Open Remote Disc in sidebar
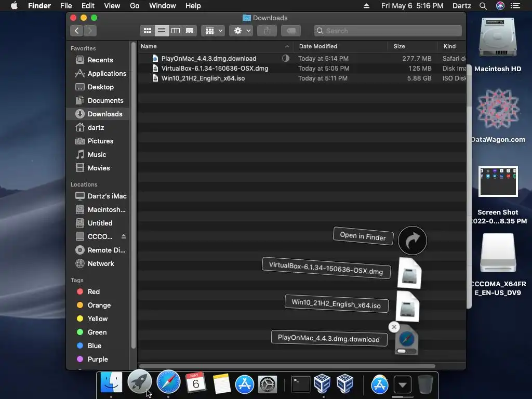 [98, 250]
